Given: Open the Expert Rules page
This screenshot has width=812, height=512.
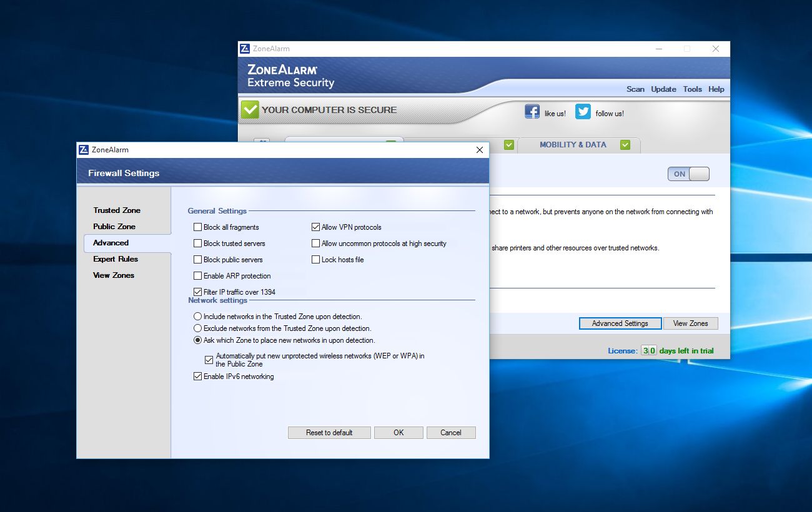Looking at the screenshot, I should pyautogui.click(x=116, y=259).
